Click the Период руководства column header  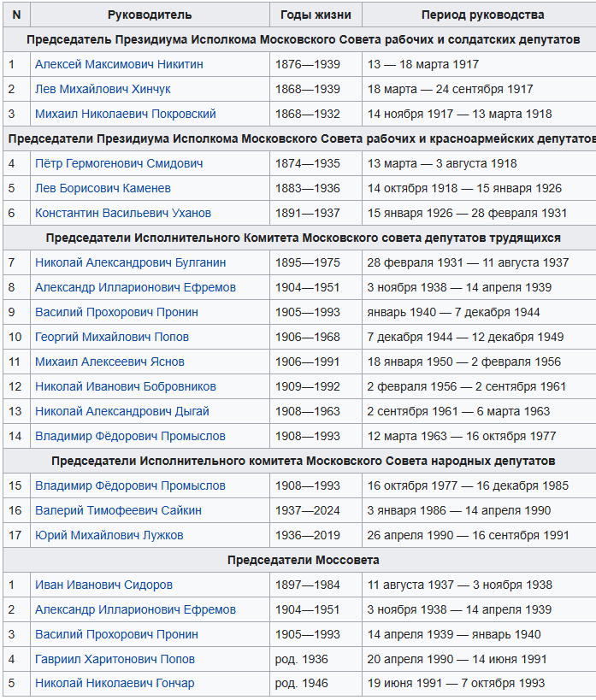482,15
